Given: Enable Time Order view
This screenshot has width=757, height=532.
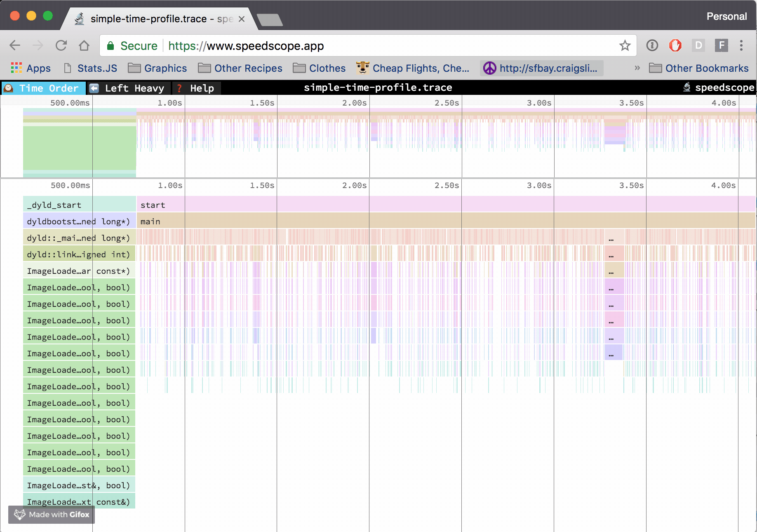Looking at the screenshot, I should coord(43,88).
